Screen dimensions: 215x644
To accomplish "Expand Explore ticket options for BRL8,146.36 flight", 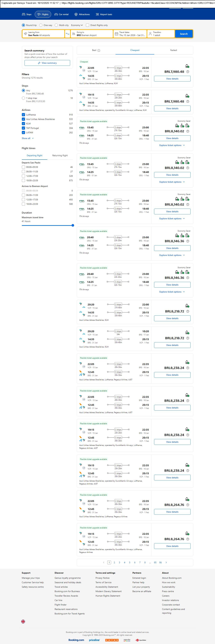I will [172, 255].
